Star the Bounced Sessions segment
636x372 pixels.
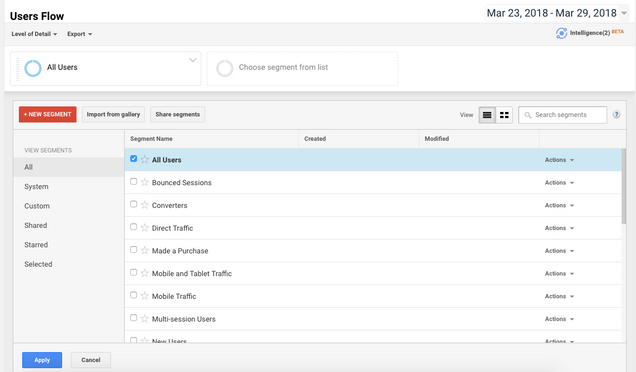coord(144,182)
